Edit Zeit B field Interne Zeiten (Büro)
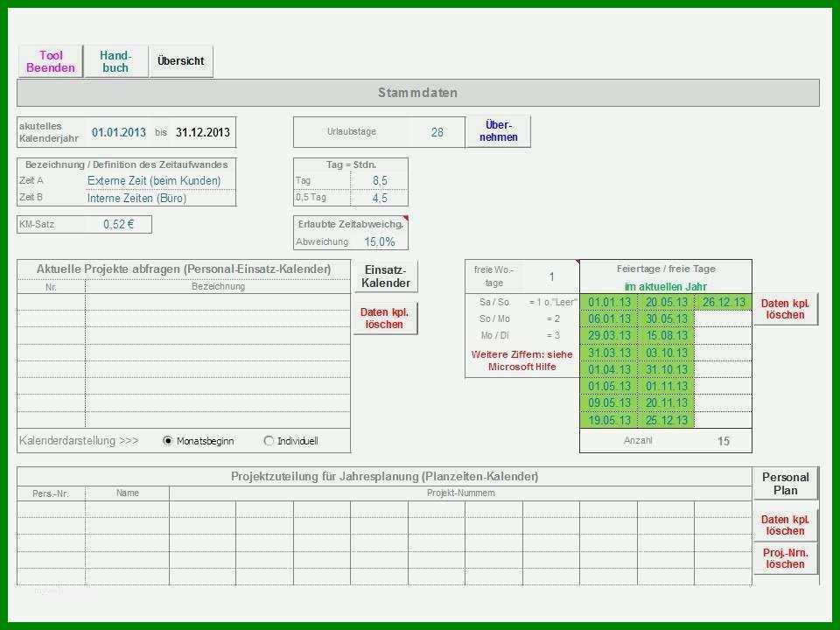The height and width of the screenshot is (630, 840). point(160,198)
